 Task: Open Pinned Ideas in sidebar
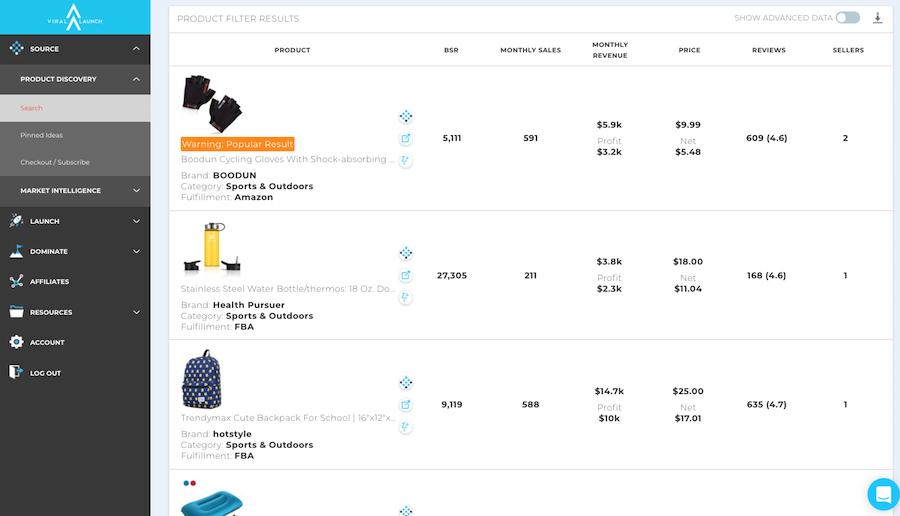(42, 135)
